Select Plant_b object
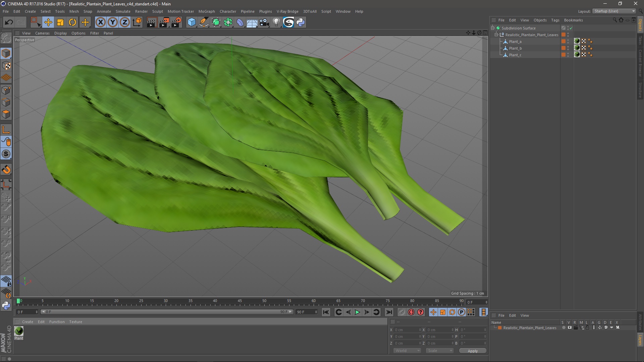Screen dimensions: 644x362 515,48
